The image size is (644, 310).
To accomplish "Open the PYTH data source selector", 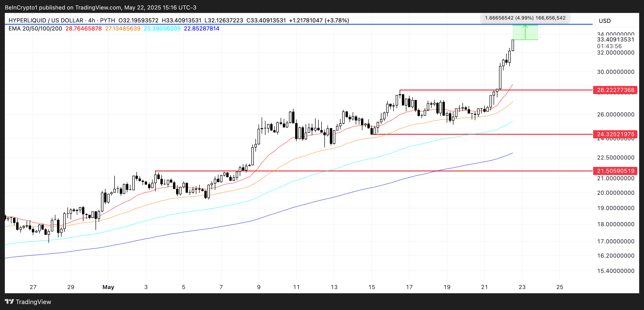I will [x=108, y=20].
